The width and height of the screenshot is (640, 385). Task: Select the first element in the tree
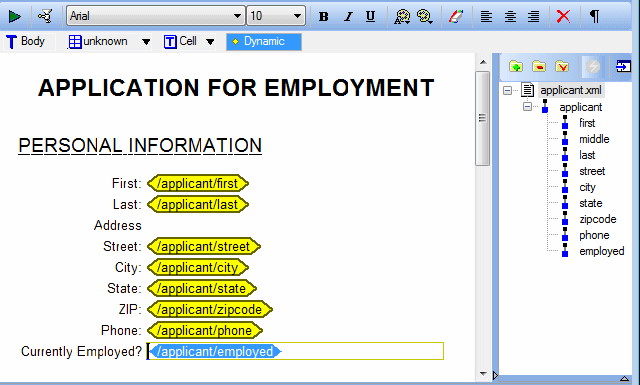[587, 123]
